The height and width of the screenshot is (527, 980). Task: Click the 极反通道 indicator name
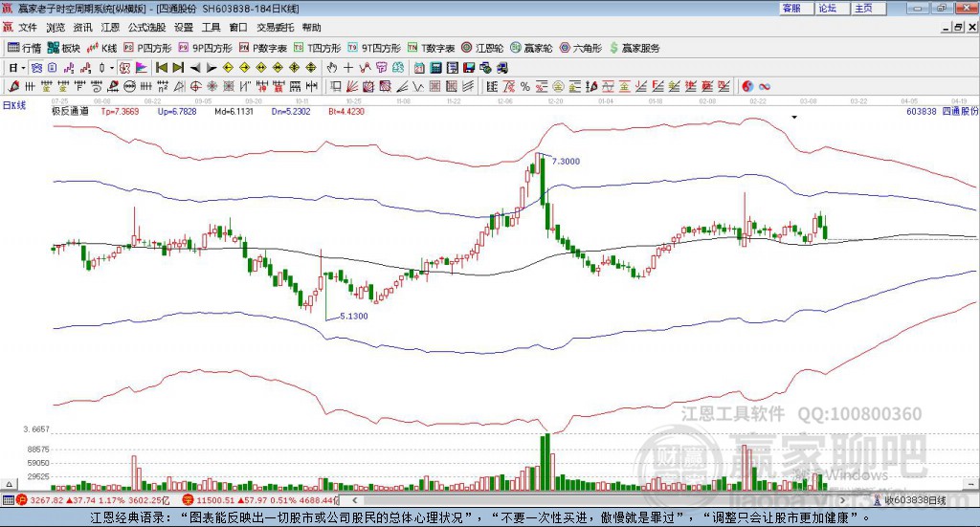[x=70, y=111]
